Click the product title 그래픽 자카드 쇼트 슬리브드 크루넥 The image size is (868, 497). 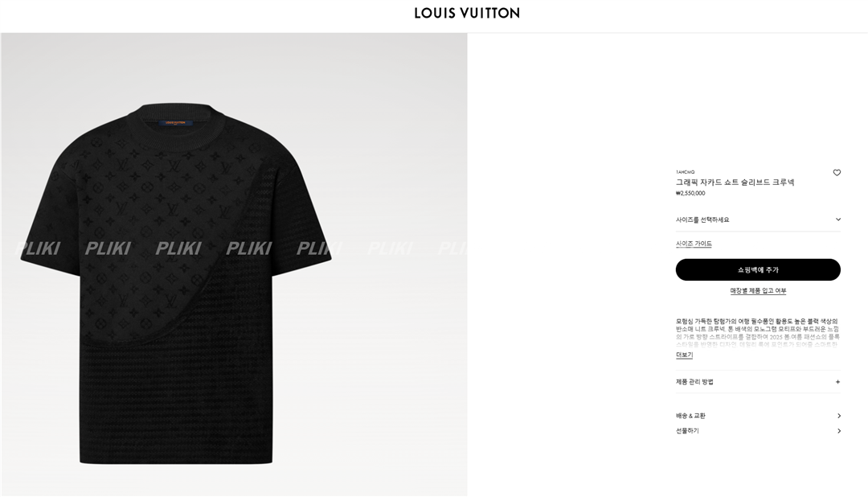coord(735,183)
